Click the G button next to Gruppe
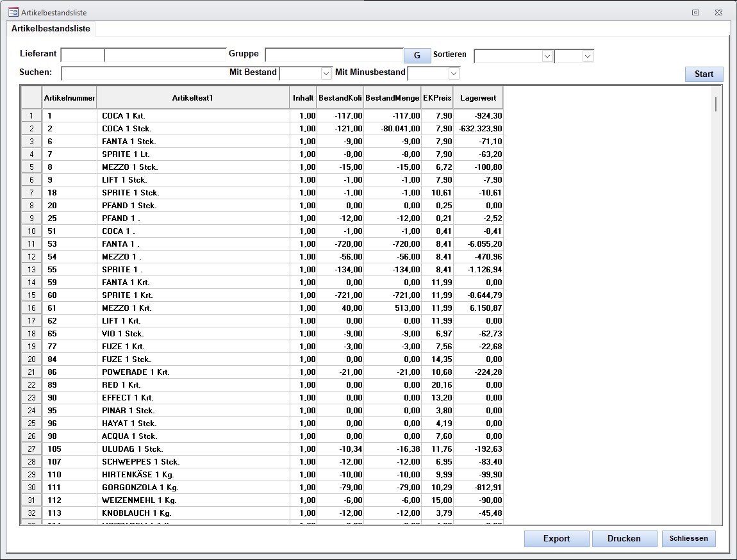 coord(417,56)
